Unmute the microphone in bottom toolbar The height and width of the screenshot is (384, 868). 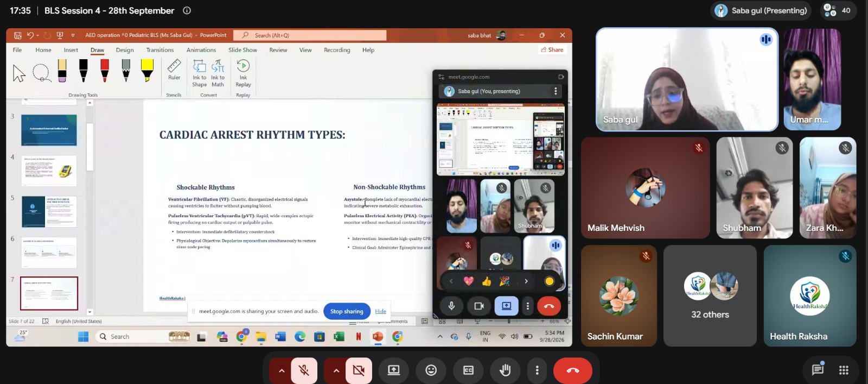click(304, 370)
